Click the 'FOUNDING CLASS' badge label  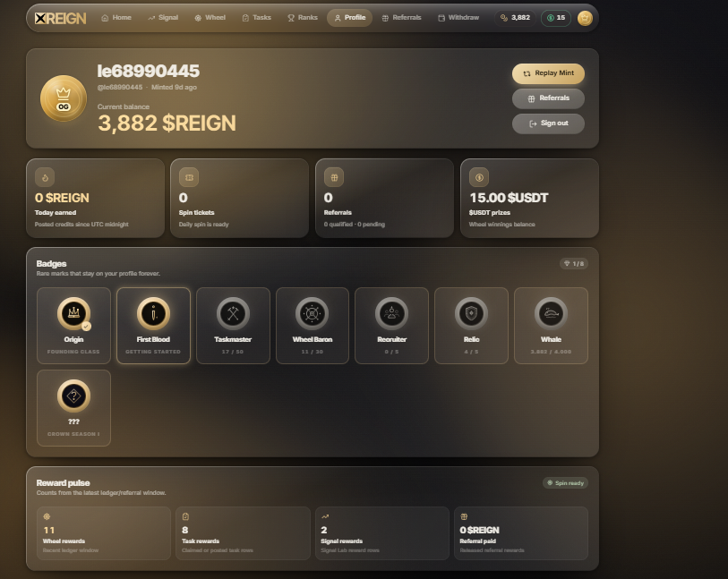73,352
